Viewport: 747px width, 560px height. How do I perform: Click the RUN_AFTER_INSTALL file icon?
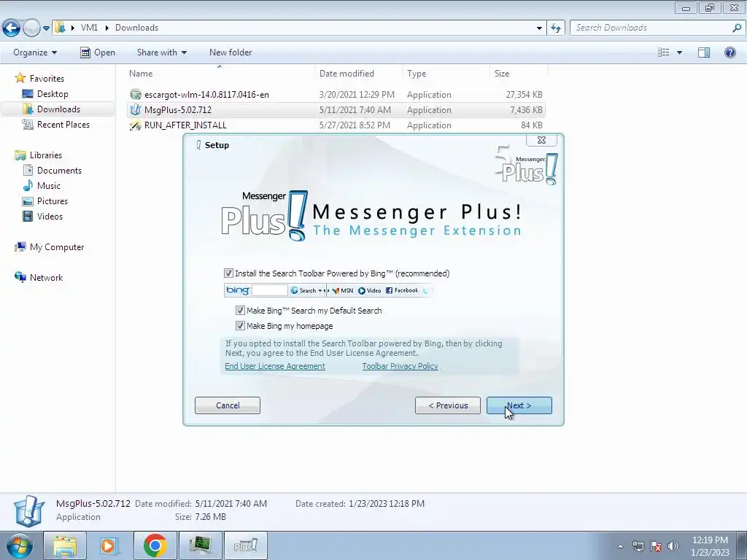point(136,125)
